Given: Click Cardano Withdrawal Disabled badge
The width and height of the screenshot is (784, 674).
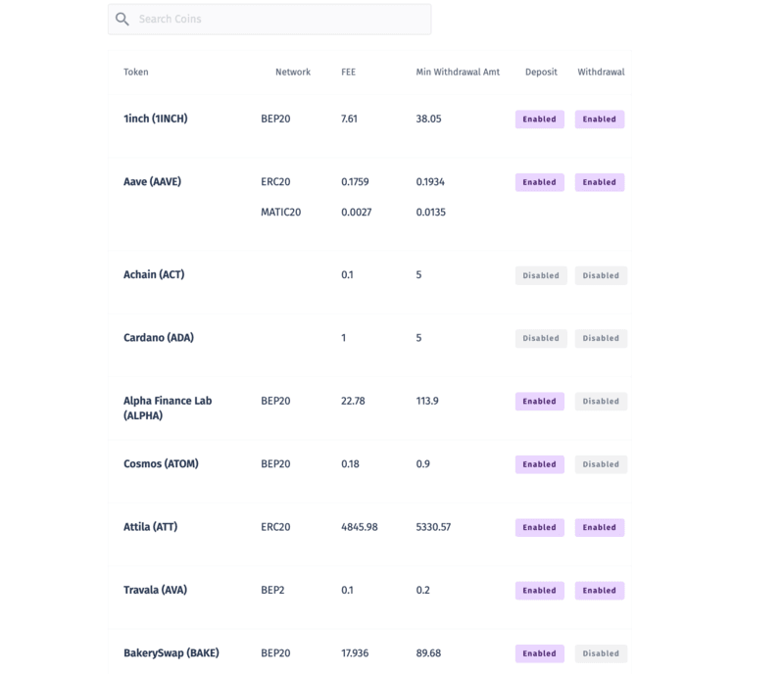Looking at the screenshot, I should point(601,339).
